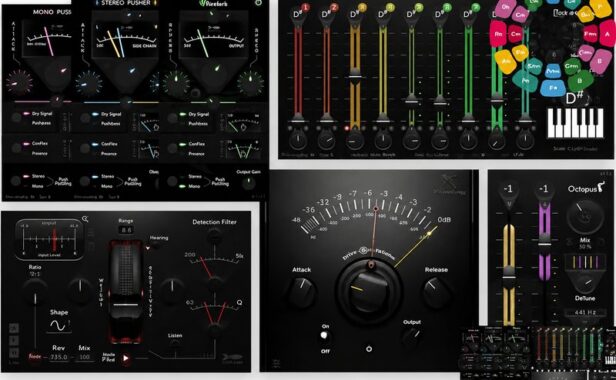This screenshot has height=380, width=616.
Task: Click the power icon below the On/Off switch
Action: pos(368,349)
